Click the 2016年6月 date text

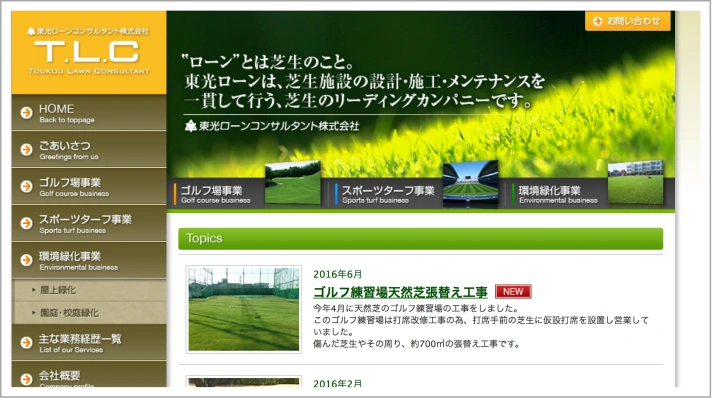coord(337,274)
